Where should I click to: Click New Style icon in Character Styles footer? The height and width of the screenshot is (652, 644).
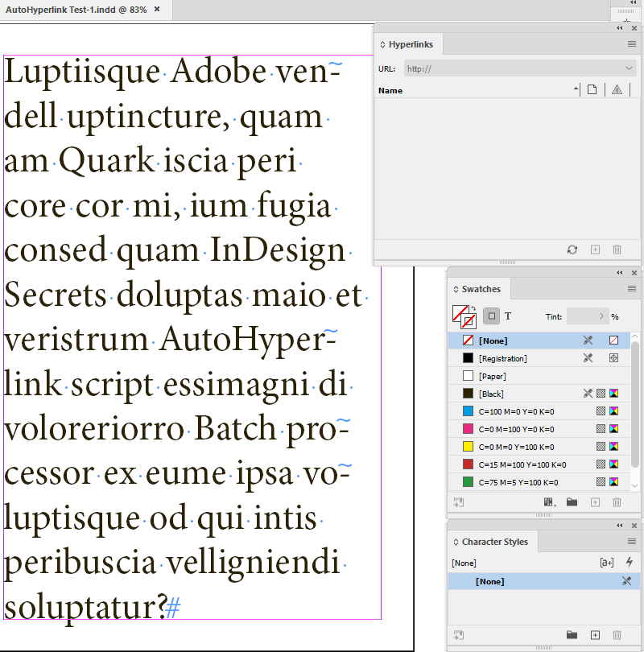(595, 635)
